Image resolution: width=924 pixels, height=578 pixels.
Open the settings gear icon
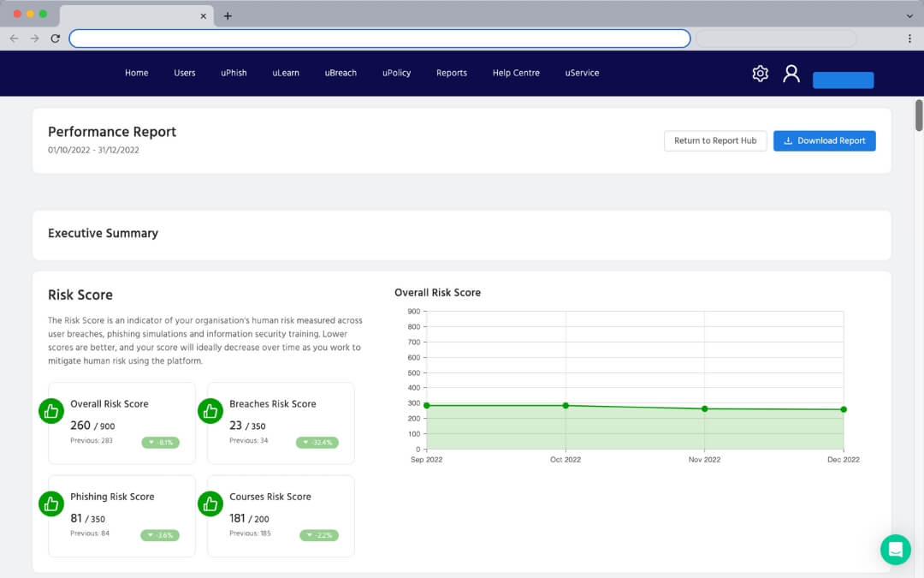(760, 74)
